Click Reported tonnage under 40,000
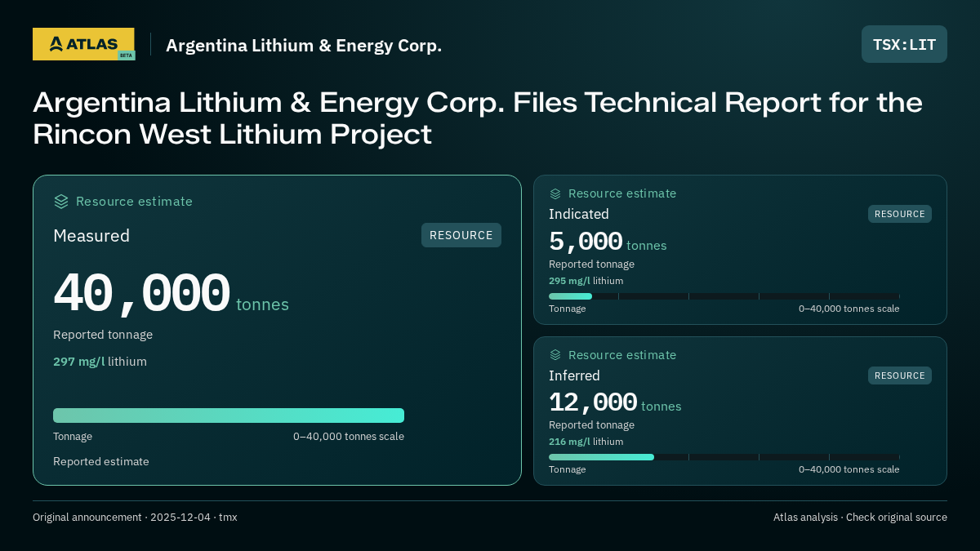 point(103,335)
